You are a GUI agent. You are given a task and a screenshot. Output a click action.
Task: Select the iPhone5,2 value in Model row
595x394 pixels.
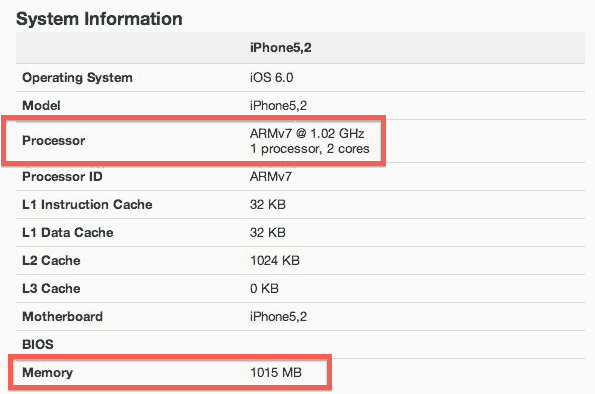pyautogui.click(x=278, y=106)
